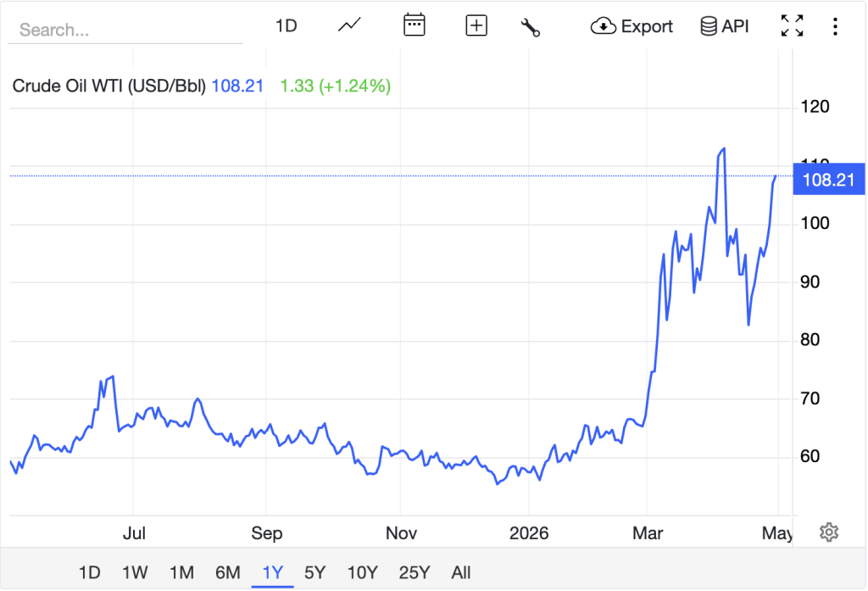Open the 1D interval dropdown in toolbar
Viewport: 868px width, 591px height.
click(x=287, y=26)
